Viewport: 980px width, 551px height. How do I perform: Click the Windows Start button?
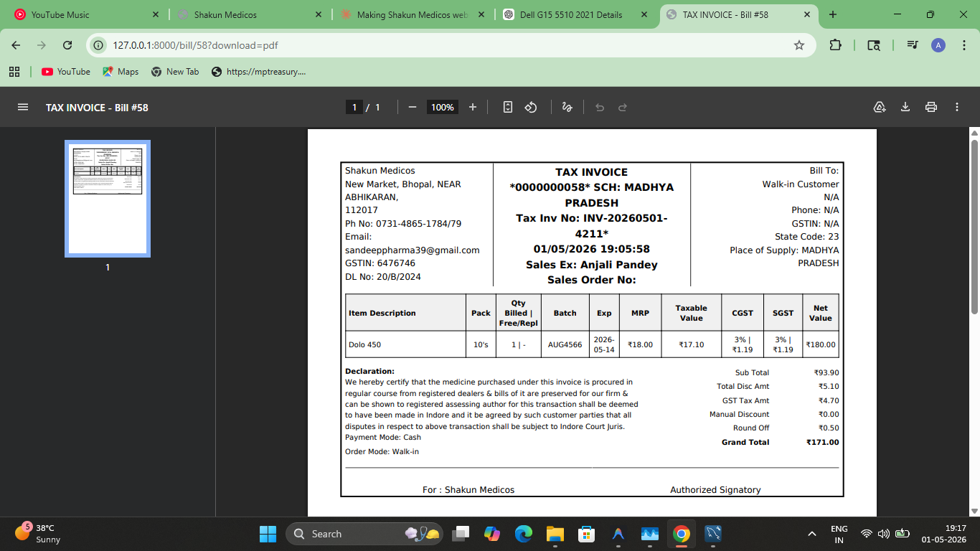[268, 534]
